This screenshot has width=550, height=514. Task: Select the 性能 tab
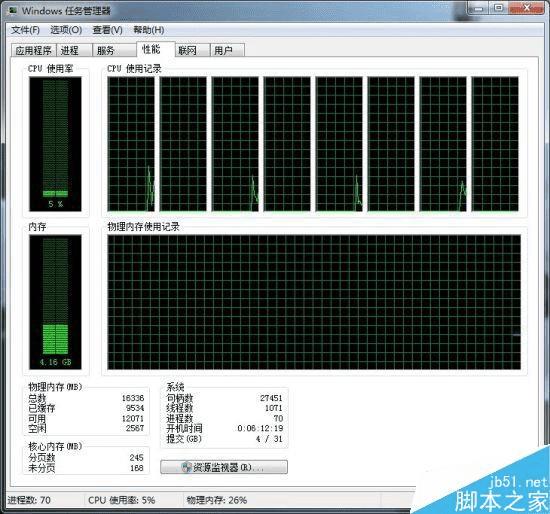tap(155, 49)
